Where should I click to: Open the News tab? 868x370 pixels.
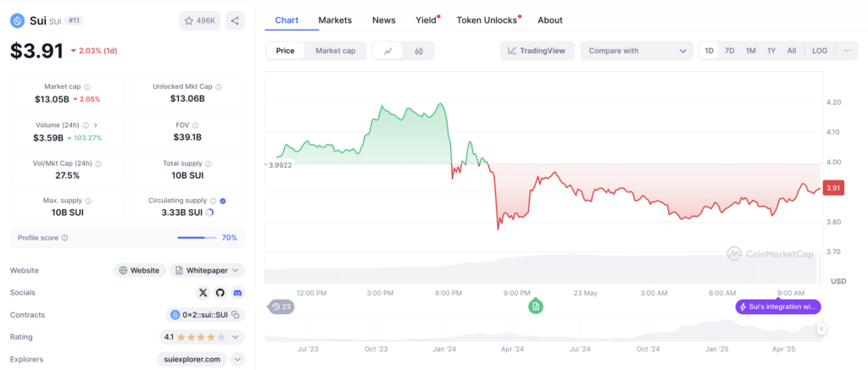pos(384,20)
